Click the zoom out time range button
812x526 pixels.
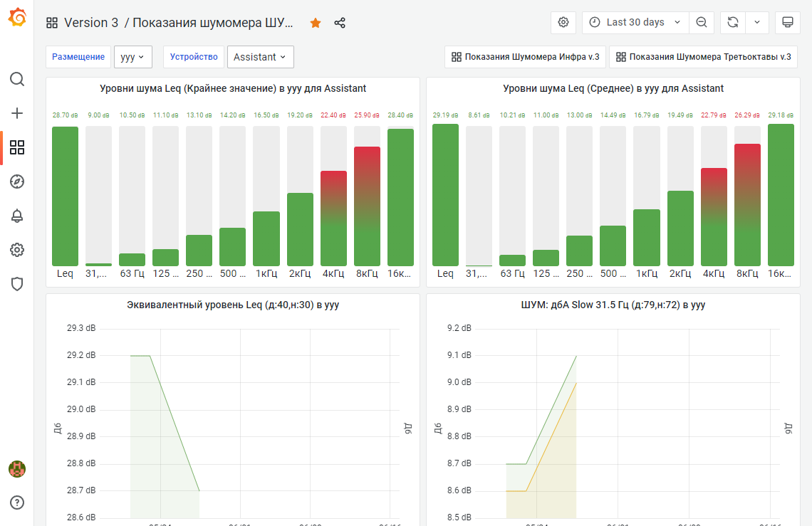point(702,23)
